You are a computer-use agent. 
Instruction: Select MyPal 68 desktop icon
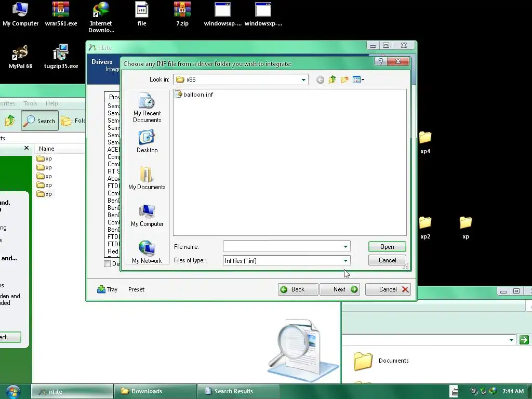20,57
